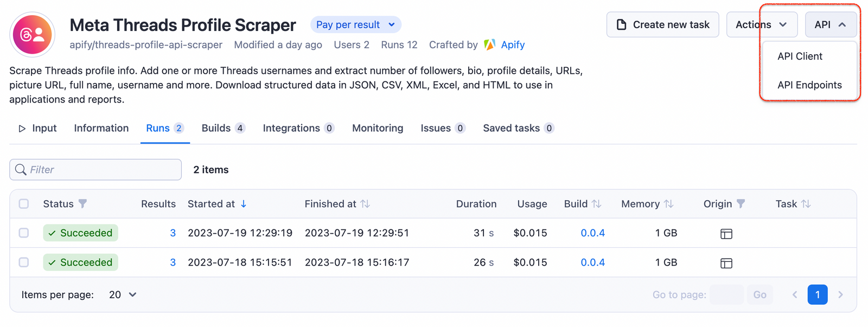868x327 pixels.
Task: Filter runs by Origin icon
Action: point(741,204)
